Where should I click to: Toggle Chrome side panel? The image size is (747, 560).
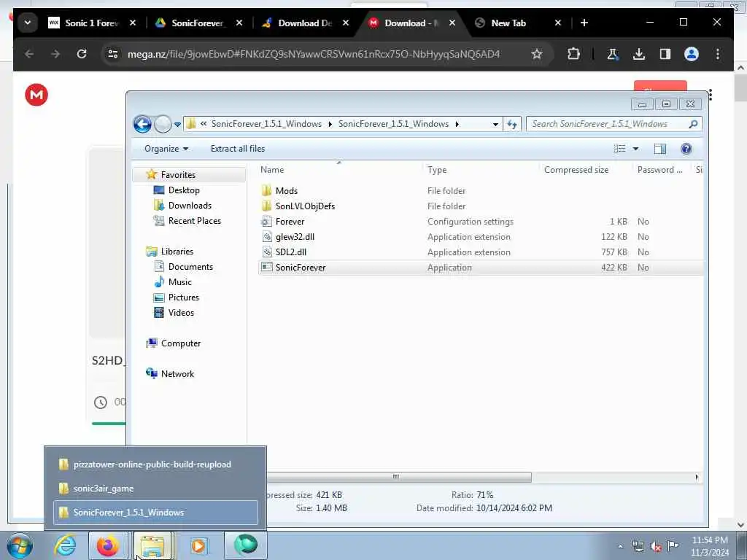click(665, 54)
